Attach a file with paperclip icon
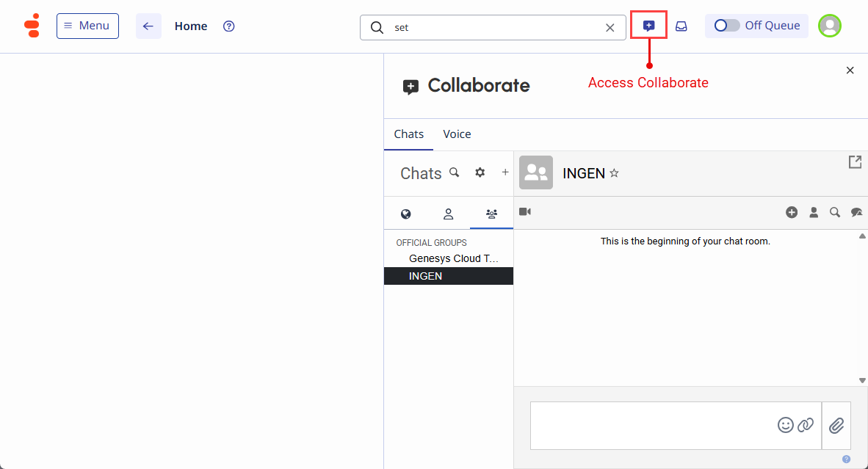The height and width of the screenshot is (469, 868). coord(836,425)
